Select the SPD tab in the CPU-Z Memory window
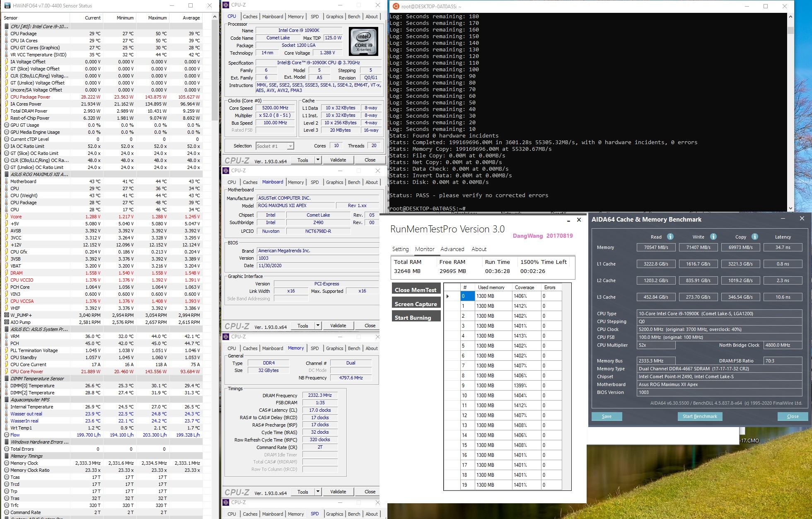Viewport: 812px width, 519px height. point(315,348)
